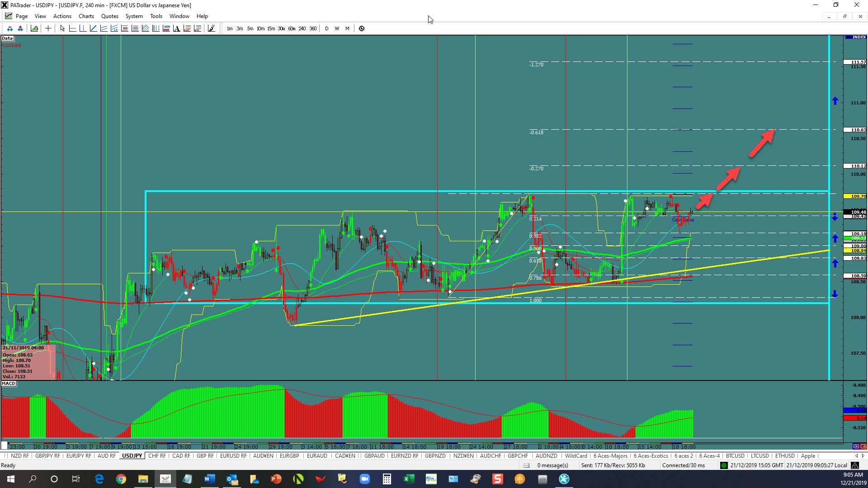Switch to the NZD RF page tab
The width and height of the screenshot is (868, 488).
pyautogui.click(x=19, y=456)
